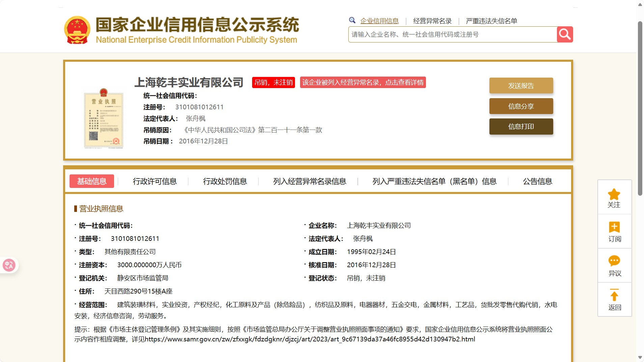Open 异议 speech bubble icon
This screenshot has width=644, height=362.
click(614, 261)
